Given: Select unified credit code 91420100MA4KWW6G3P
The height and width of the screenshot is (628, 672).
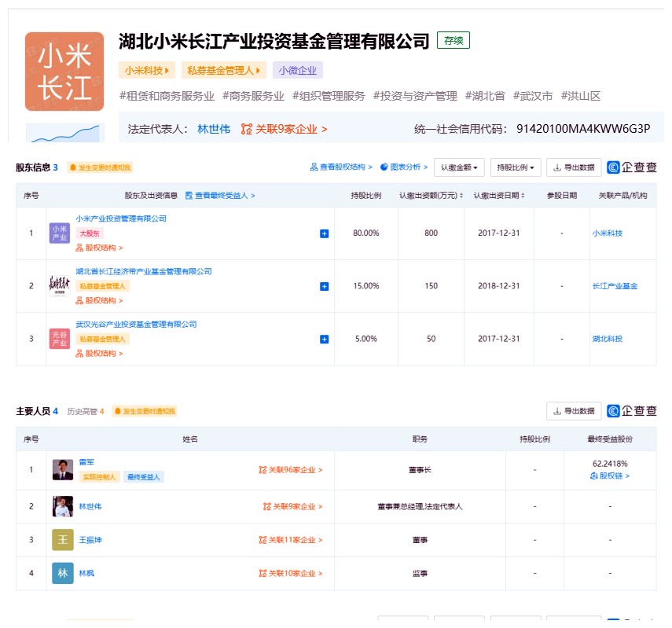Looking at the screenshot, I should [583, 129].
